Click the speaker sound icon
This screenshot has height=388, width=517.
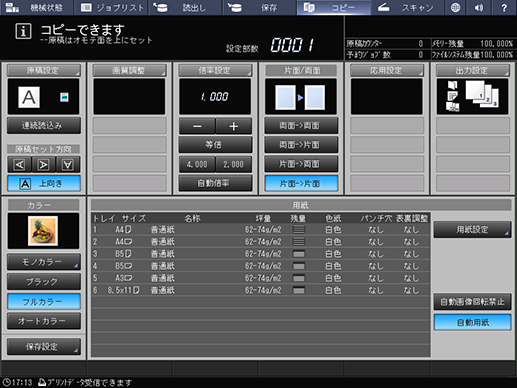(479, 7)
